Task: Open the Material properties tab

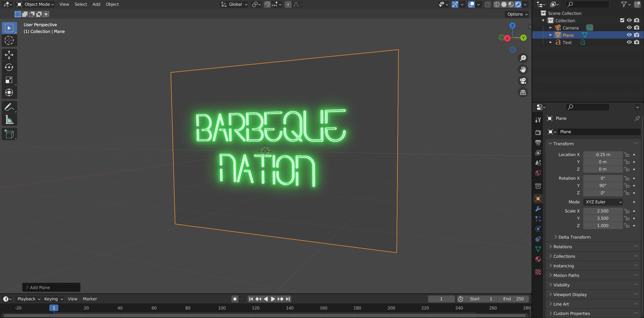Action: (538, 259)
